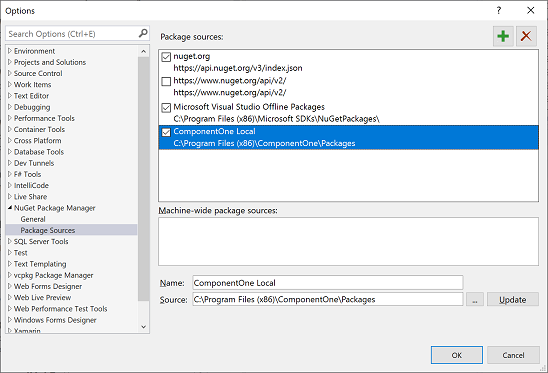
Task: Collapse the NuGet Package Manager node
Action: pos(10,208)
